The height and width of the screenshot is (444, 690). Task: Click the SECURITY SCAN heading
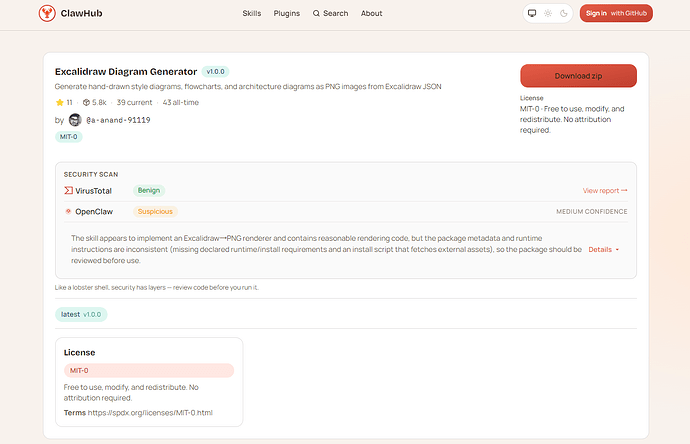tap(91, 174)
